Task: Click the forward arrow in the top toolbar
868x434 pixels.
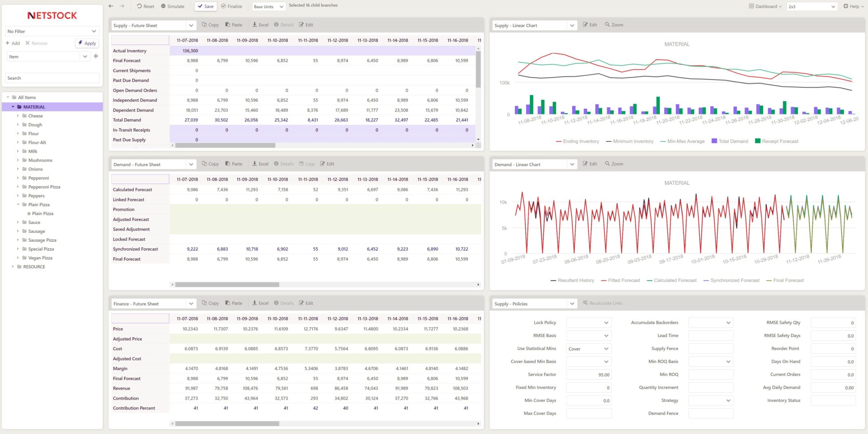Action: pos(122,6)
